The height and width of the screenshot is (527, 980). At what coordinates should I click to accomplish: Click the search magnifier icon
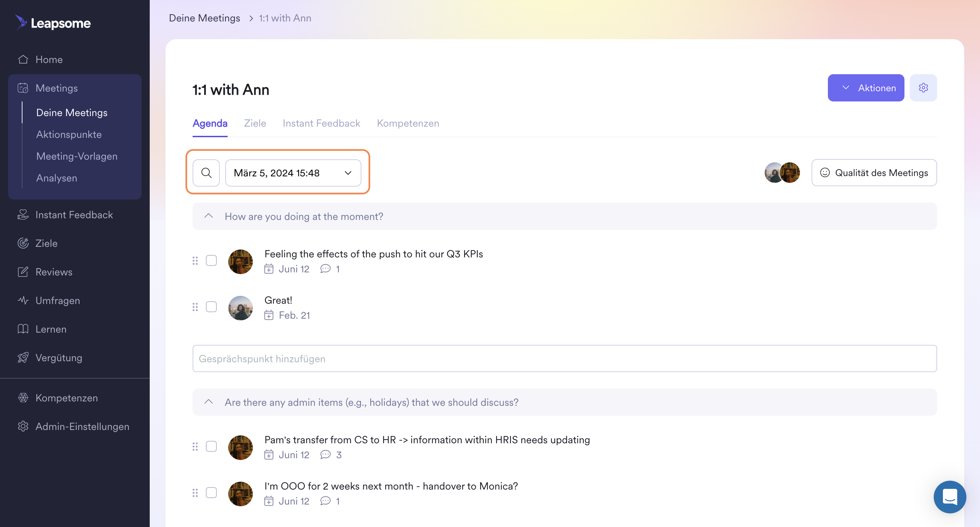pyautogui.click(x=206, y=173)
